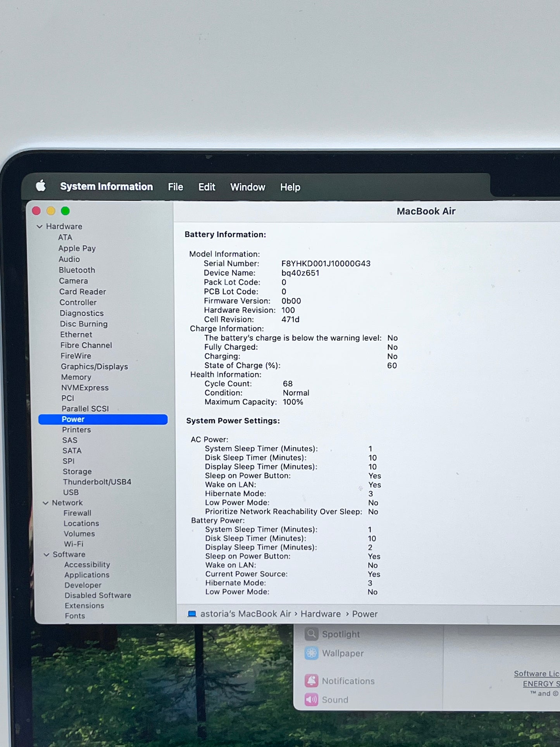Select Accessibility under Software

87,565
